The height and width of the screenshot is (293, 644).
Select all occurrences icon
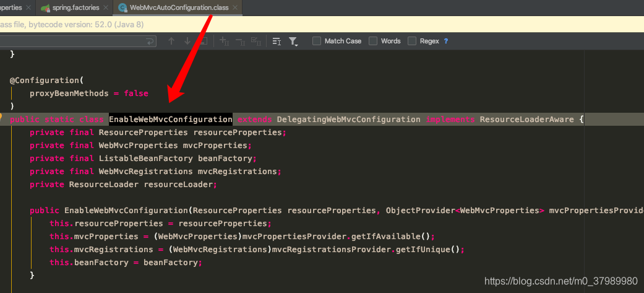click(x=256, y=41)
